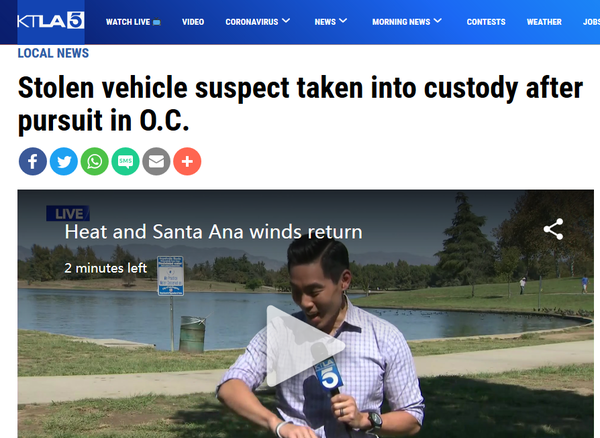Open more sharing options plus icon
600x438 pixels.
coord(187,161)
